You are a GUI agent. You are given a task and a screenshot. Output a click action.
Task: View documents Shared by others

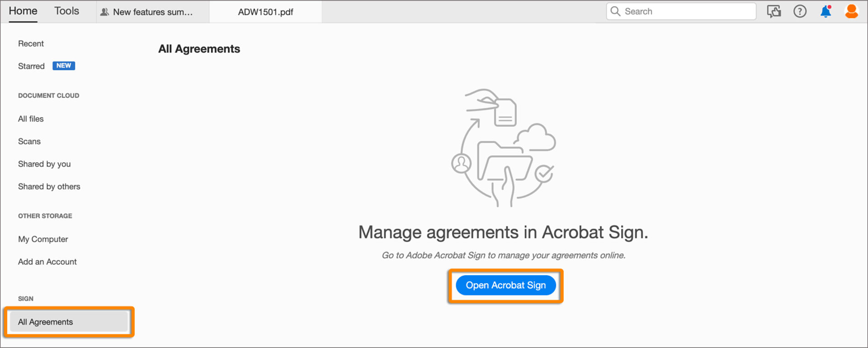[x=49, y=186]
